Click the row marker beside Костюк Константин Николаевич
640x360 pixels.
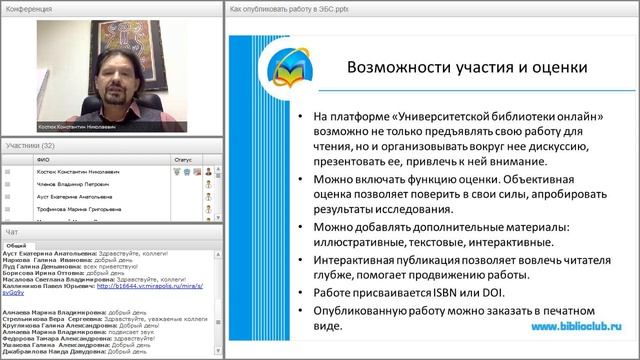(x=7, y=172)
